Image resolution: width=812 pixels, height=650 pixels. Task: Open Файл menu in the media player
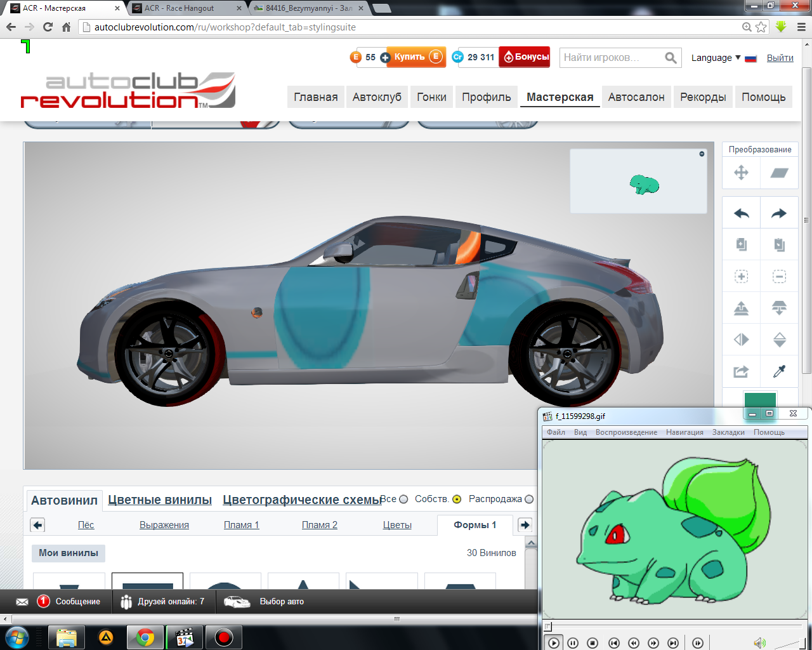[556, 432]
